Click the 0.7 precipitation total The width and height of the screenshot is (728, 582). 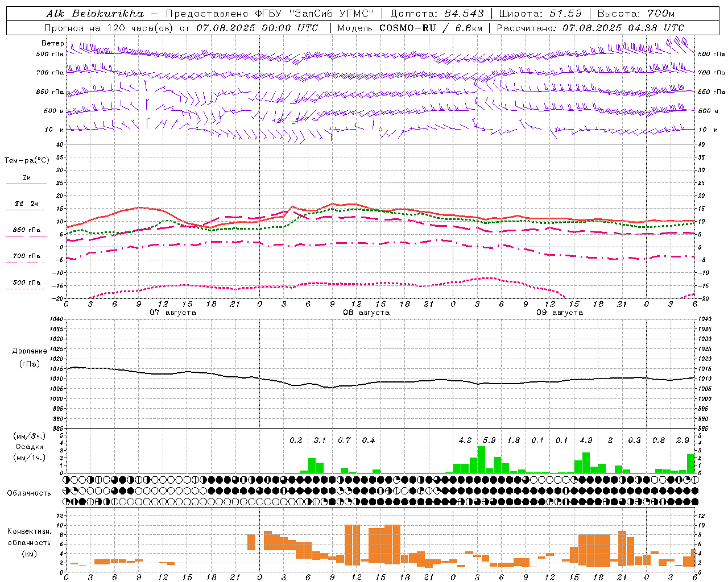(x=344, y=440)
